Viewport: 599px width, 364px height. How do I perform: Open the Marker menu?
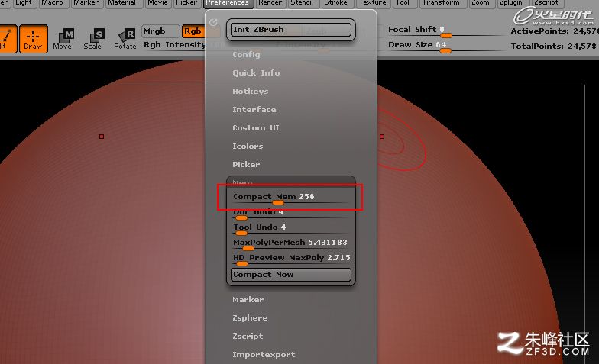pyautogui.click(x=86, y=3)
